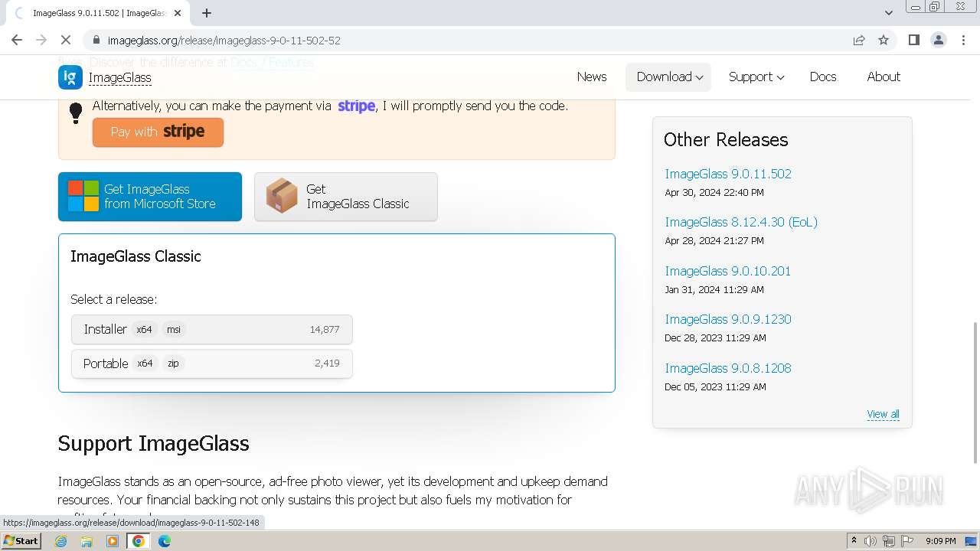
Task: Click the ImageGlass Classic panel heading
Action: [x=136, y=256]
